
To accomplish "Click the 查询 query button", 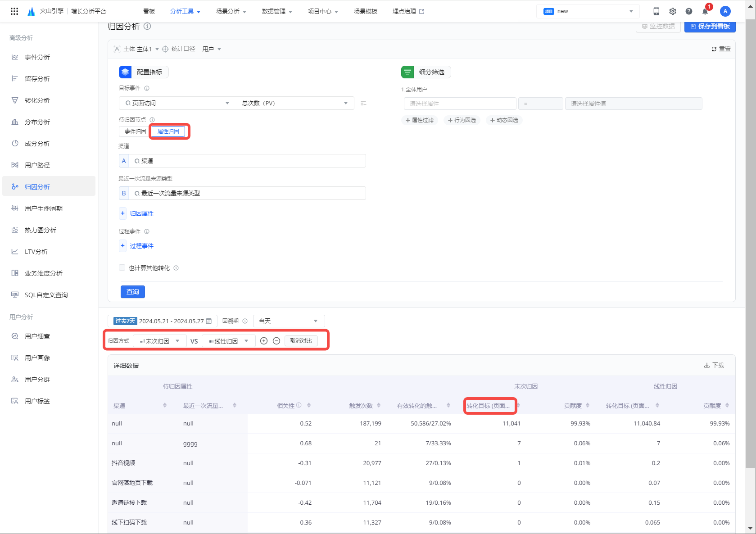I will pos(133,292).
